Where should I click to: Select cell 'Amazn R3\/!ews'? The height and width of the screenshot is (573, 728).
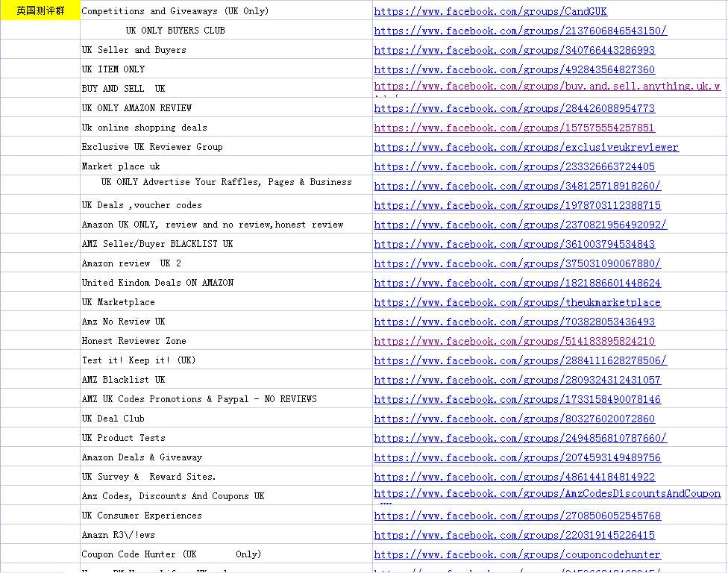tap(226, 534)
